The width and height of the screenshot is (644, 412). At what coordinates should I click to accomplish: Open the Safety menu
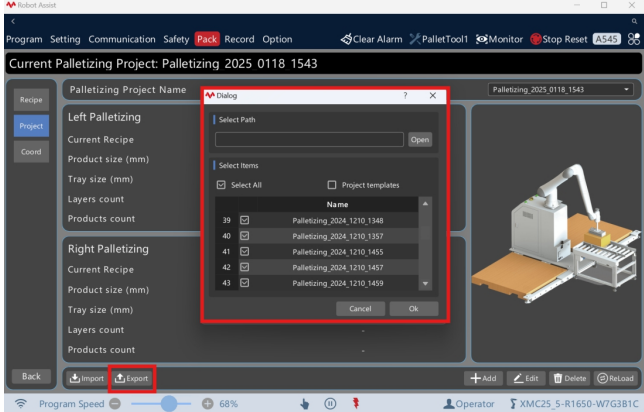176,39
